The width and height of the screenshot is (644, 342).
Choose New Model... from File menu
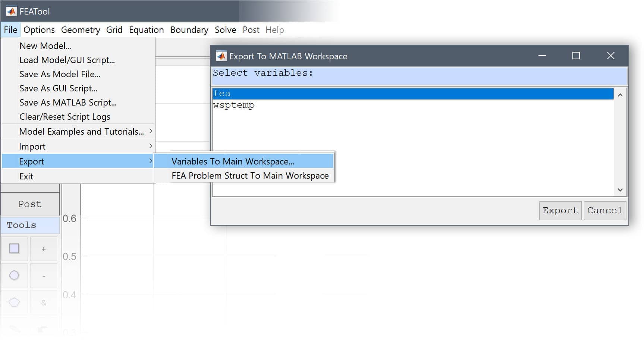78,46
